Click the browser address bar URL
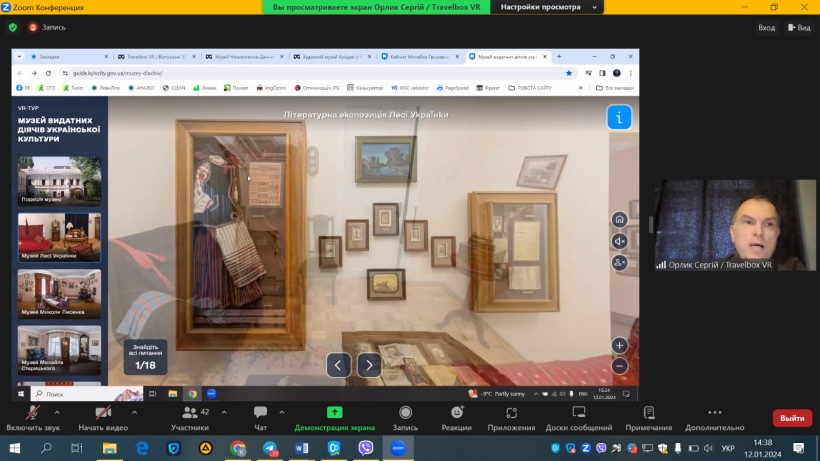The image size is (820, 461). tap(118, 73)
